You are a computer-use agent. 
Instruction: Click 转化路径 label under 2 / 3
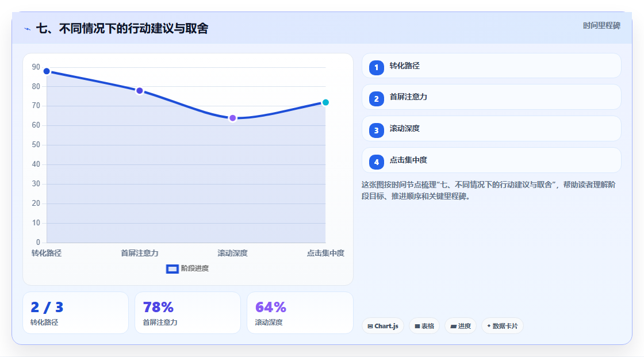[44, 323]
